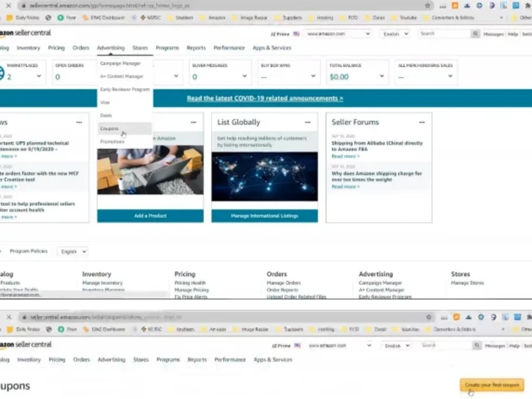Select Deals from the Advertising menu
This screenshot has width=532, height=399.
tap(106, 115)
